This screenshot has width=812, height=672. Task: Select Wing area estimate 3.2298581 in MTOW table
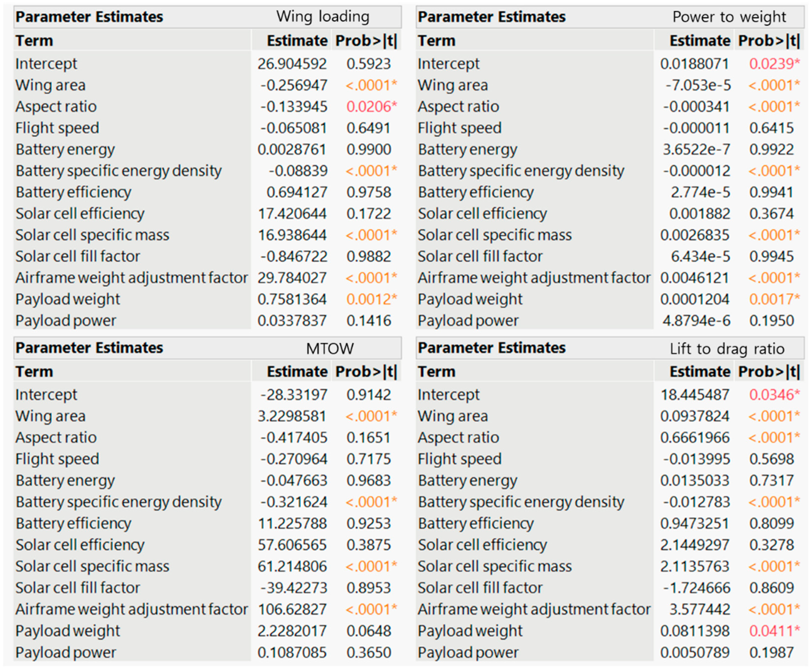point(292,416)
